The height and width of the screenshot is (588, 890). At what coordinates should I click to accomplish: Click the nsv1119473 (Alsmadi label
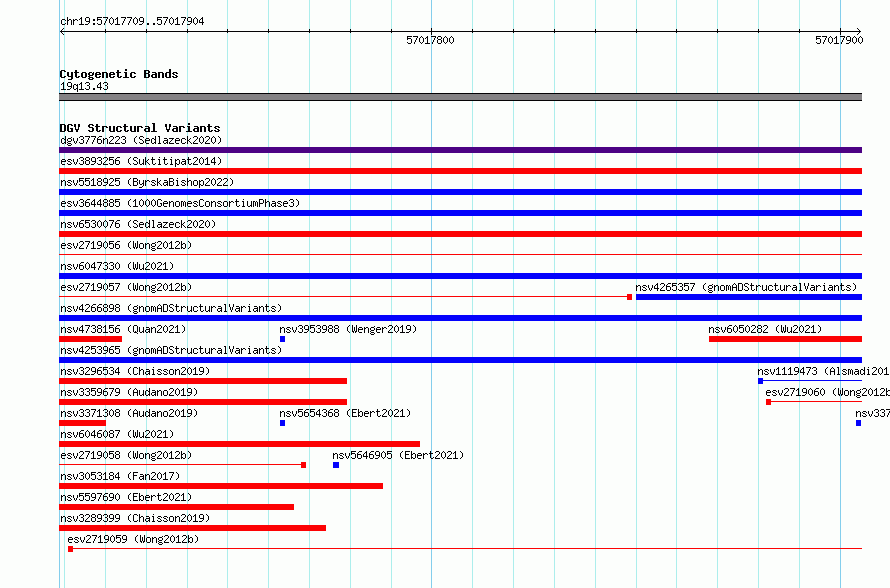tap(823, 371)
